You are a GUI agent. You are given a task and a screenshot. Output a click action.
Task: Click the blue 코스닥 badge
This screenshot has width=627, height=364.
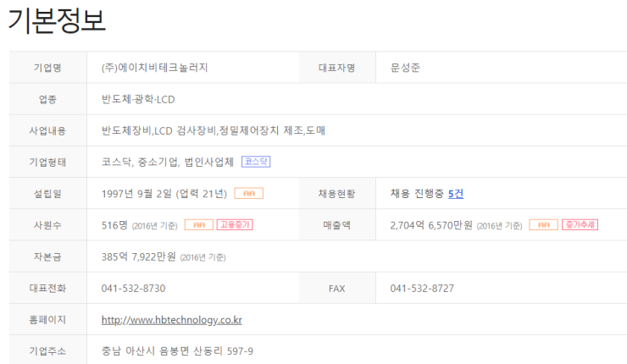tap(256, 162)
